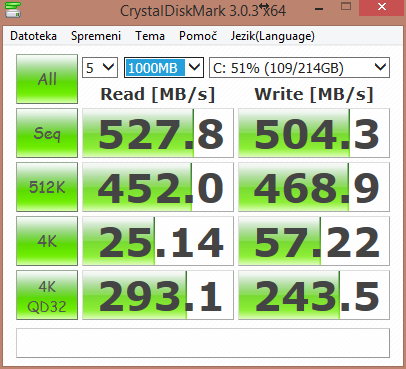Open the drive selection dropdown for C:
This screenshot has height=369, width=406.
[x=299, y=68]
